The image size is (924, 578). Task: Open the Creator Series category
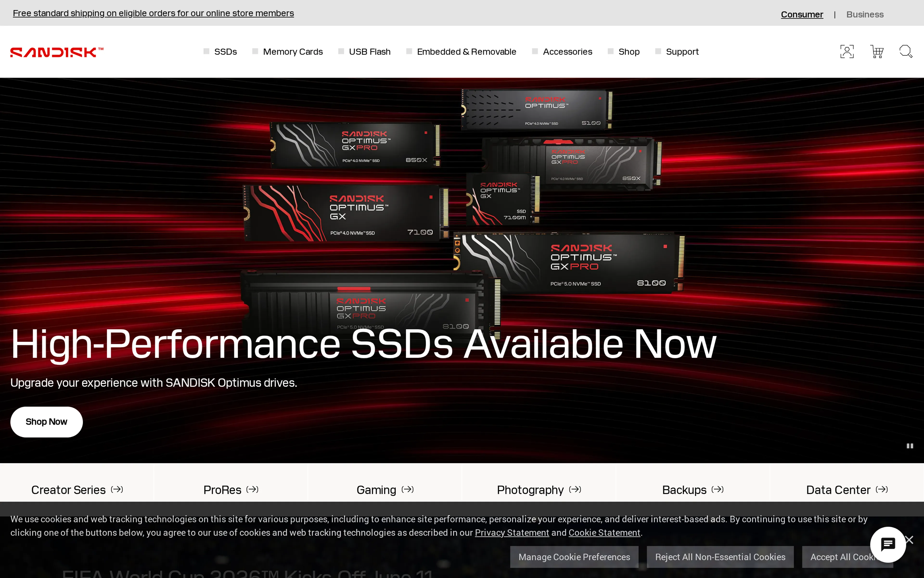pyautogui.click(x=77, y=490)
